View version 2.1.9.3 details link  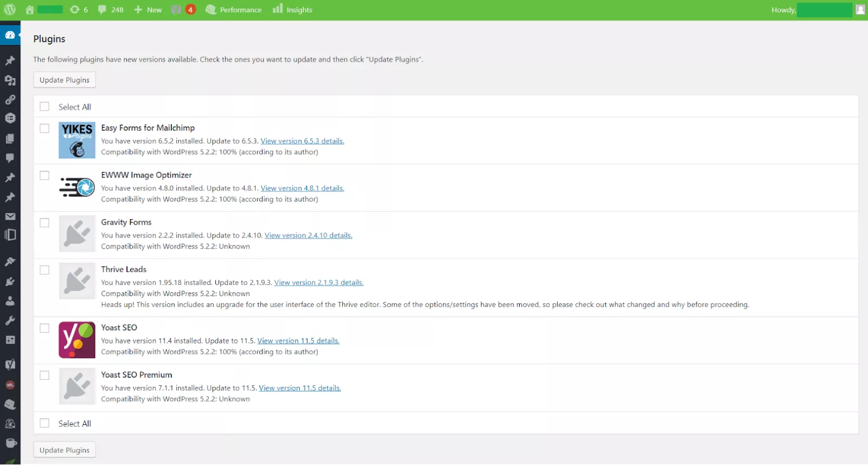tap(319, 283)
